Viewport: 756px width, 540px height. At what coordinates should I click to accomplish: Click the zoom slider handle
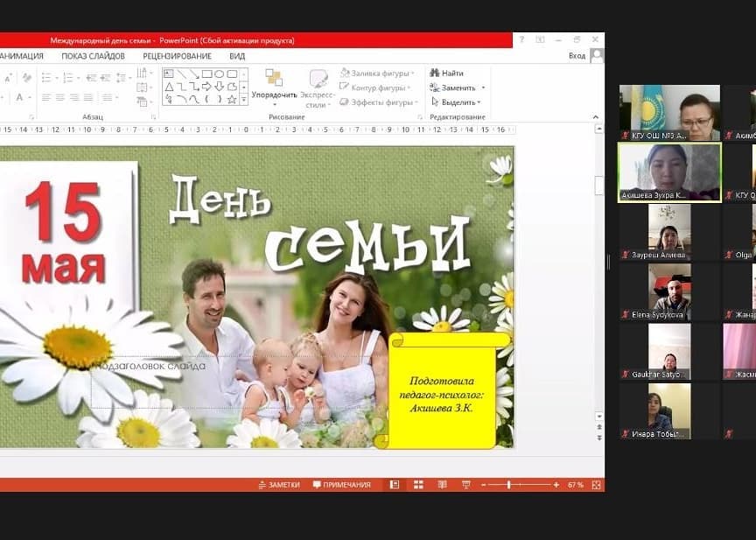pyautogui.click(x=508, y=485)
